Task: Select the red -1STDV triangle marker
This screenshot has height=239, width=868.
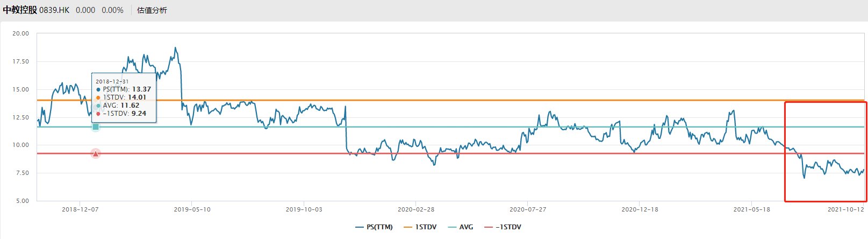Action: tap(96, 154)
